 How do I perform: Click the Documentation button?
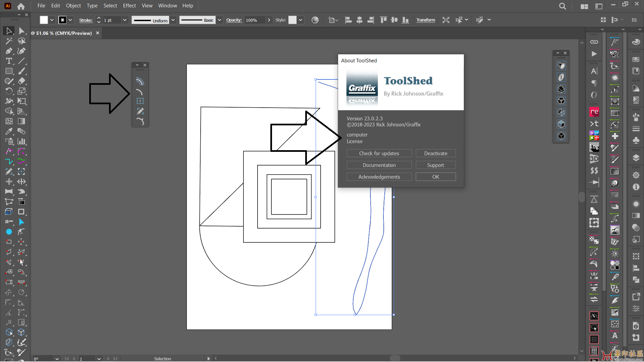[x=379, y=165]
